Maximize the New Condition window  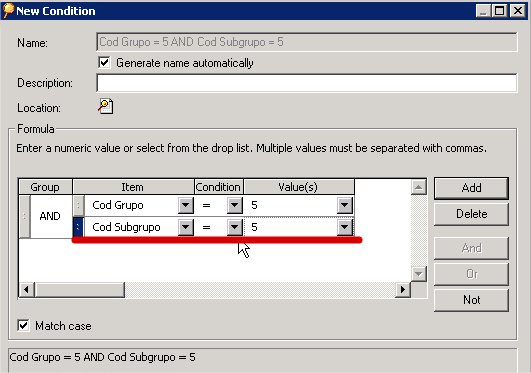point(500,11)
